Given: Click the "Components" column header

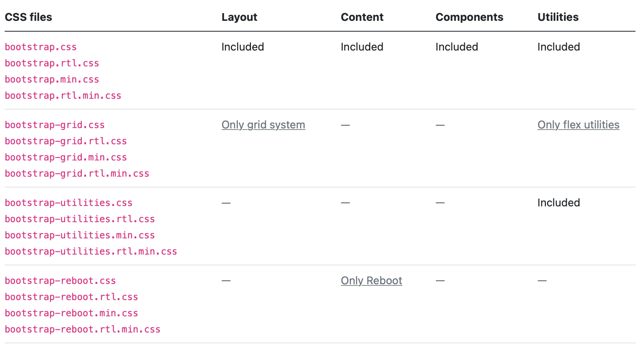Looking at the screenshot, I should 469,17.
